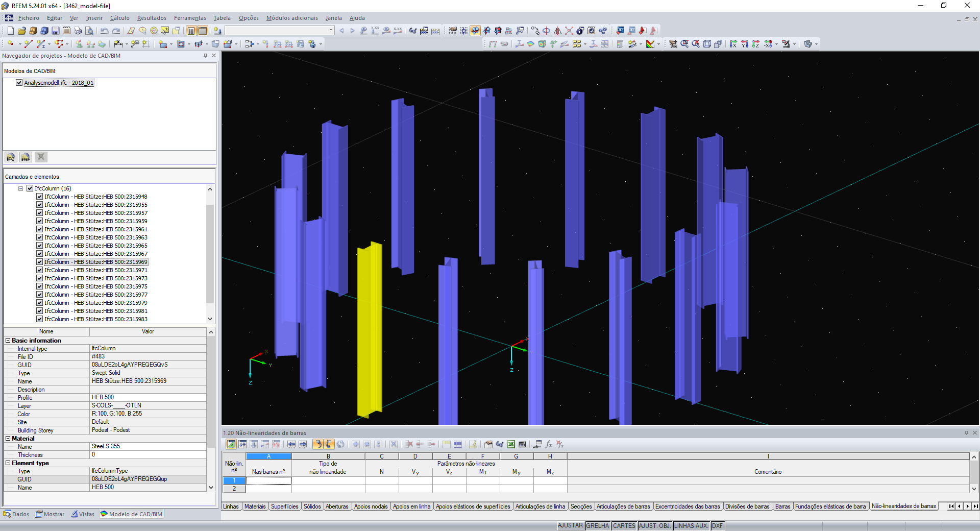Uncheck the Analysemodell.ifc model checkbox
Screen dimensions: 980x531
click(x=19, y=83)
